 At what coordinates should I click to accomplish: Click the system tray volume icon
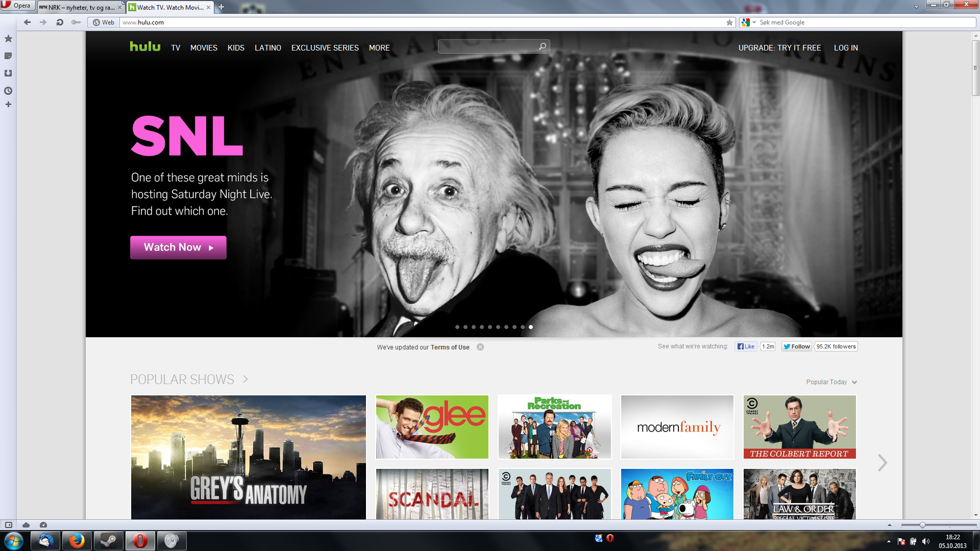coord(925,541)
